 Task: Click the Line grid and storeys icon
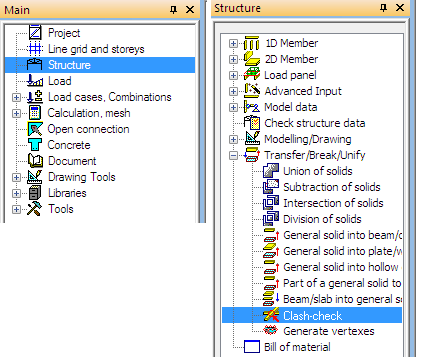(x=35, y=49)
